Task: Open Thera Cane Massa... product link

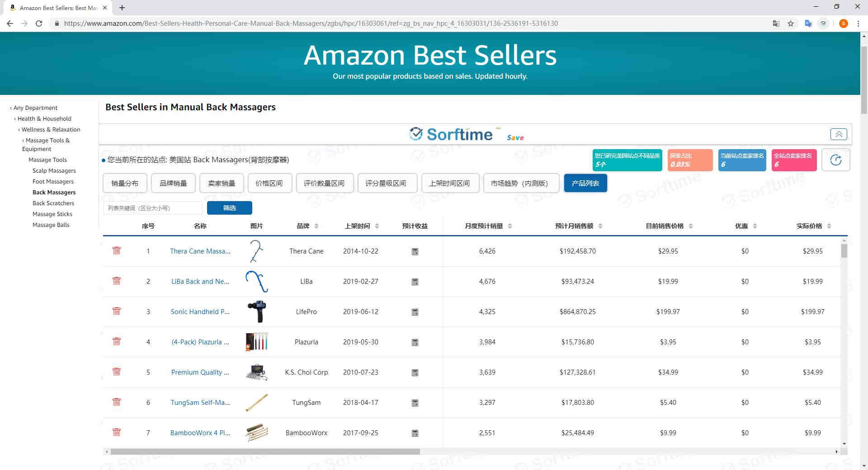Action: (200, 251)
